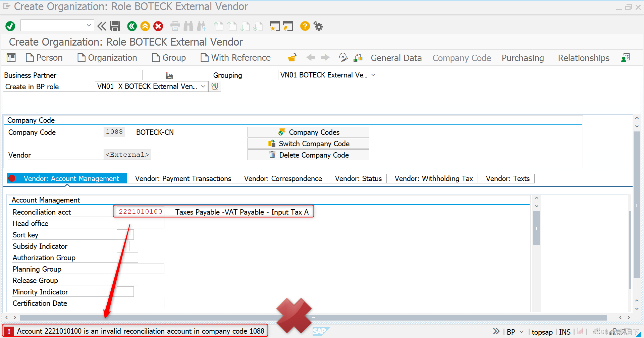Viewport: 644px width, 338px height.
Task: Open Purchasing data view
Action: (x=523, y=58)
